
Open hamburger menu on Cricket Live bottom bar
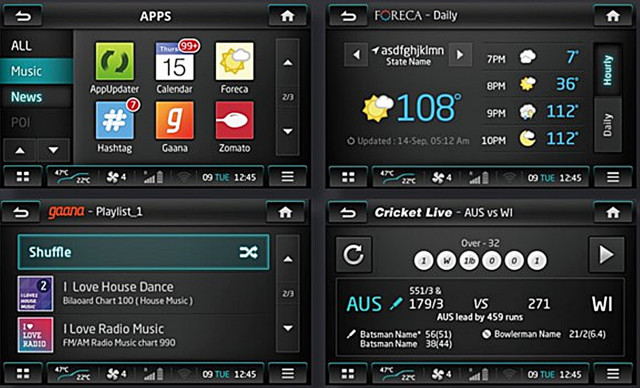point(613,373)
